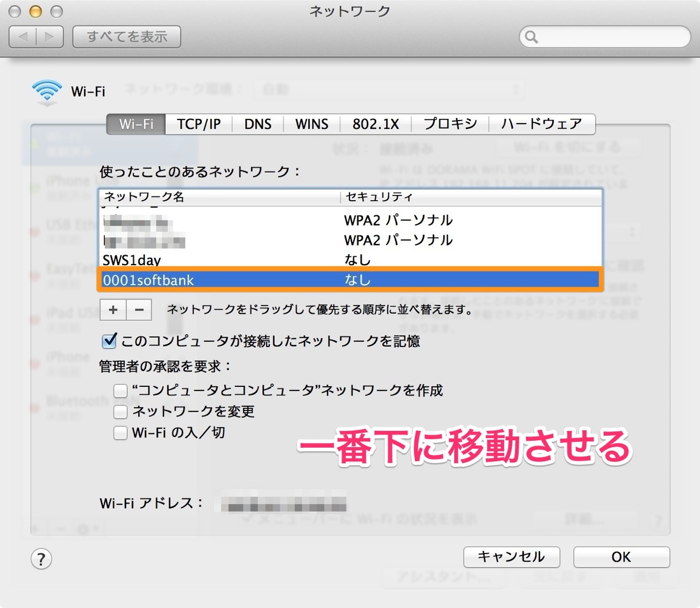Click the green zoom window button
This screenshot has height=608, width=700.
[56, 11]
